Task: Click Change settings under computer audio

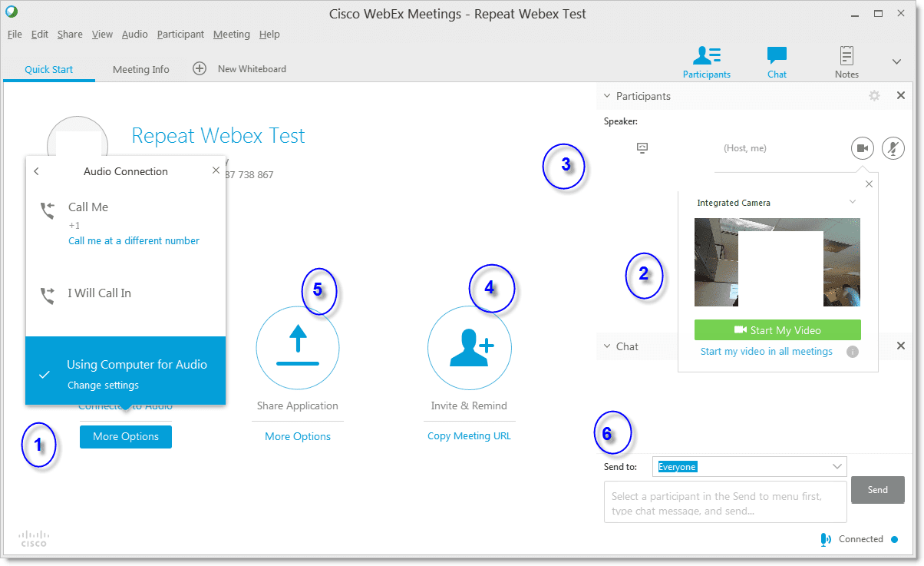Action: pyautogui.click(x=103, y=385)
